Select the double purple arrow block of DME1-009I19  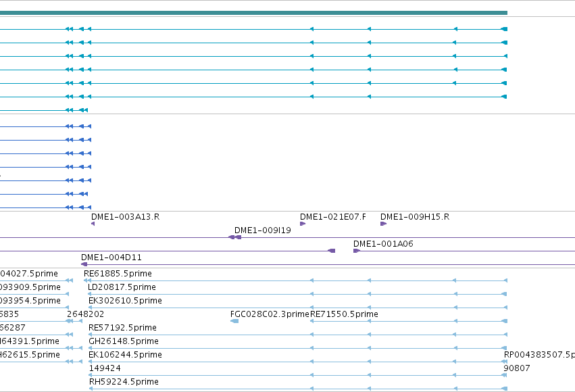[x=234, y=237]
